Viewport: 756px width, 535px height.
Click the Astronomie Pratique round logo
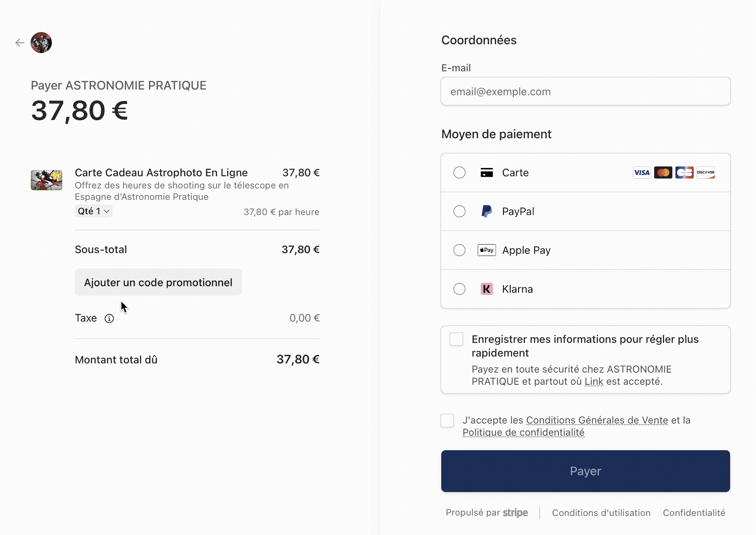41,43
